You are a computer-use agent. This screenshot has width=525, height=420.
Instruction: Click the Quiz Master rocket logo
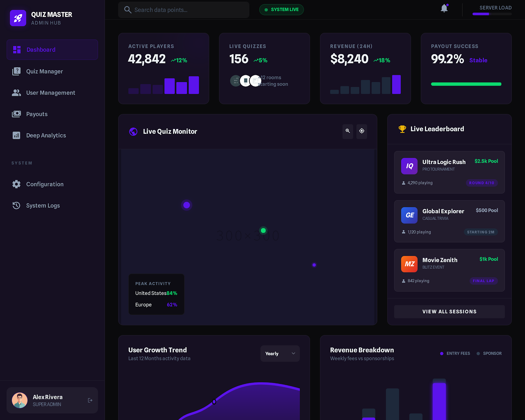click(x=18, y=18)
